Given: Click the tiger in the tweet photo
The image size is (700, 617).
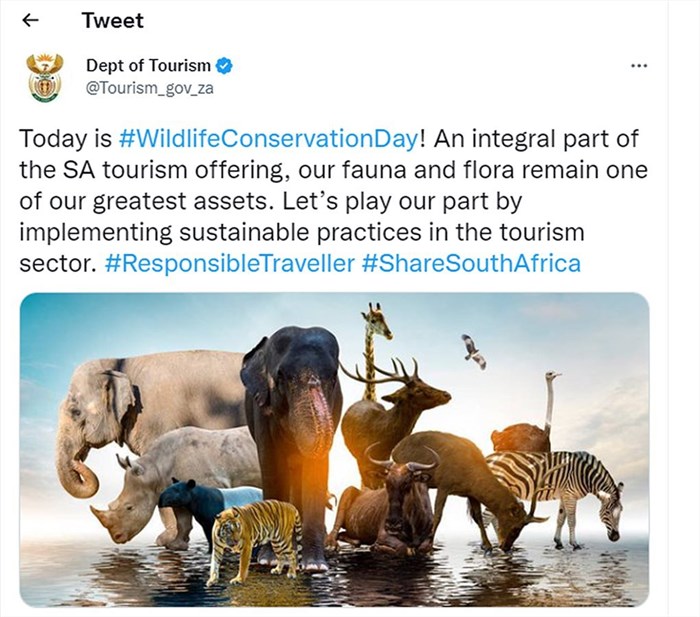Looking at the screenshot, I should (x=254, y=540).
